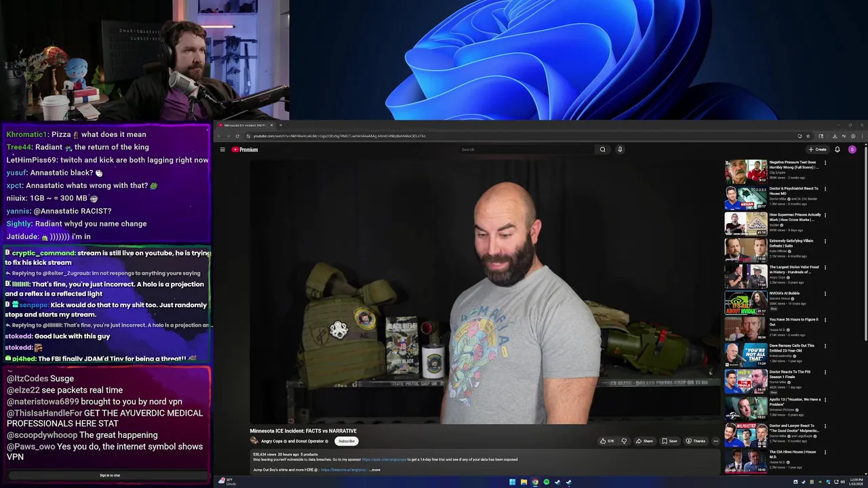Open Chrome icon on taskbar
This screenshot has width=868, height=488.
point(535,482)
